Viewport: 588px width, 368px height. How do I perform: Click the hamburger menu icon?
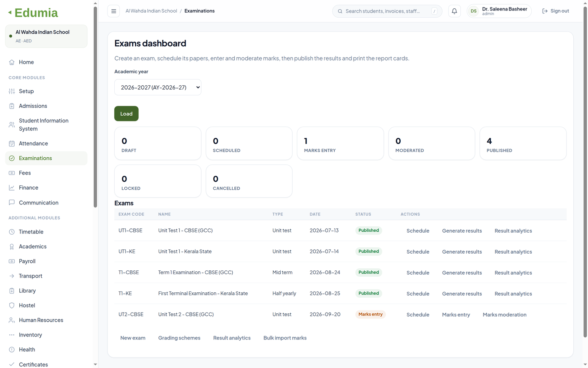[x=113, y=11]
